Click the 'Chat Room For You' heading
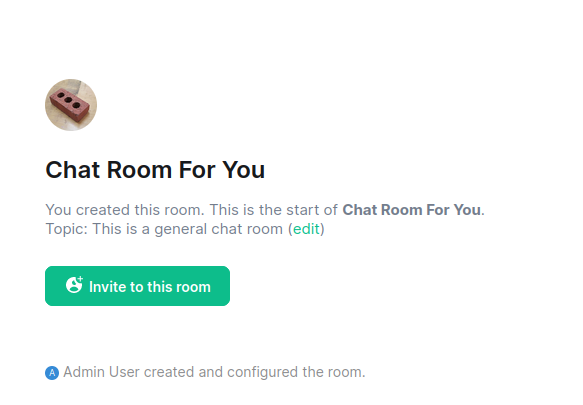 155,170
